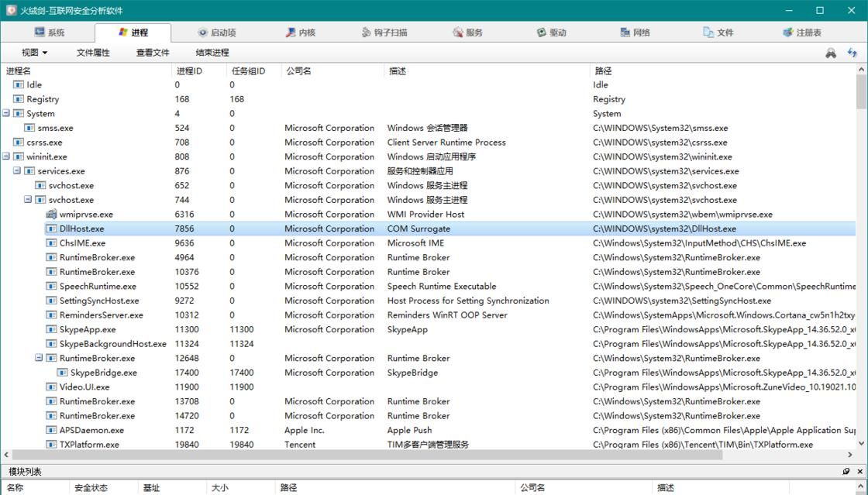Switch to the 网络 tab
The height and width of the screenshot is (495, 868).
click(635, 33)
